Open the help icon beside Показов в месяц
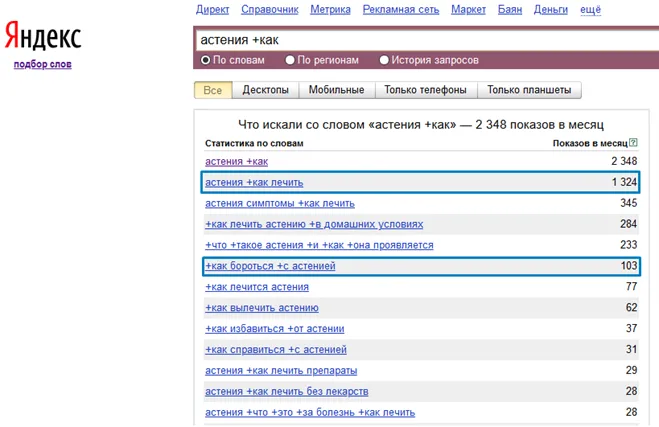 633,143
